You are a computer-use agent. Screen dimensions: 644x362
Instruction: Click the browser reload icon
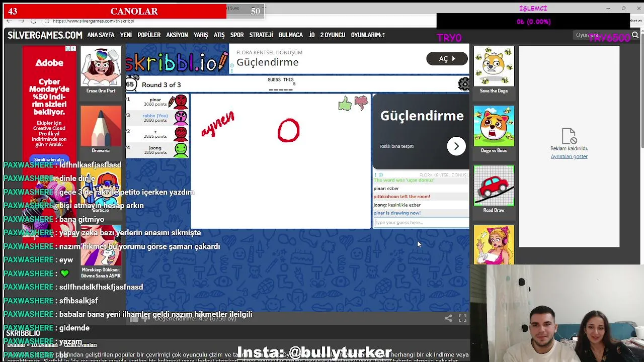tap(33, 21)
